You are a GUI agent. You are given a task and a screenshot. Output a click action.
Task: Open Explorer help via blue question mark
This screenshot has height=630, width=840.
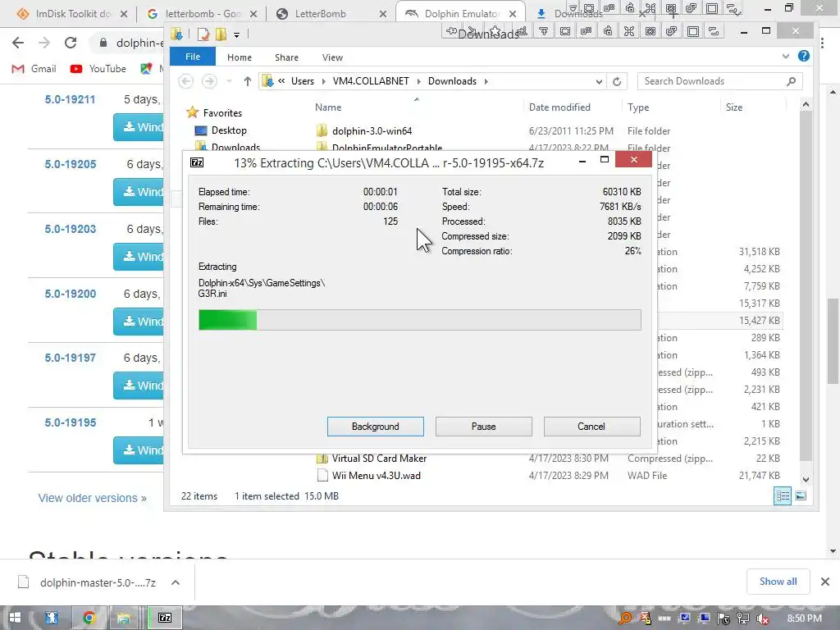point(804,57)
